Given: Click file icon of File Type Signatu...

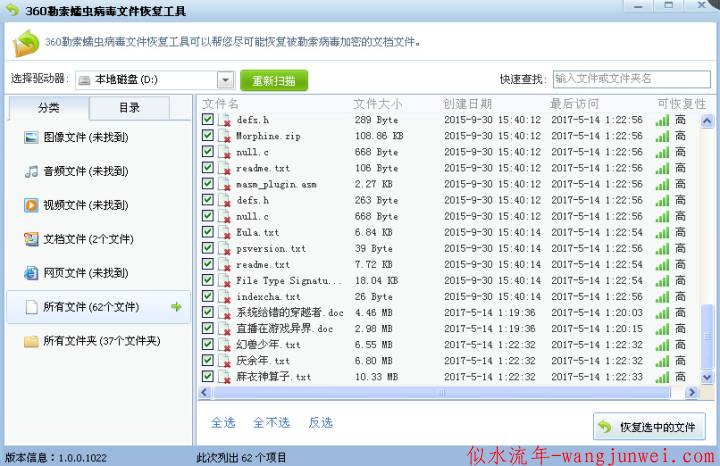Looking at the screenshot, I should 225,281.
